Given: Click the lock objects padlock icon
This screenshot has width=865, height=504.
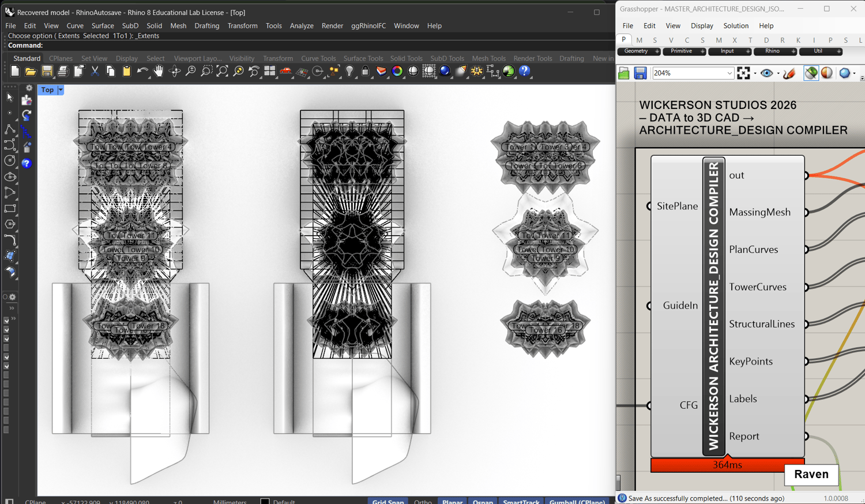Looking at the screenshot, I should pos(365,71).
